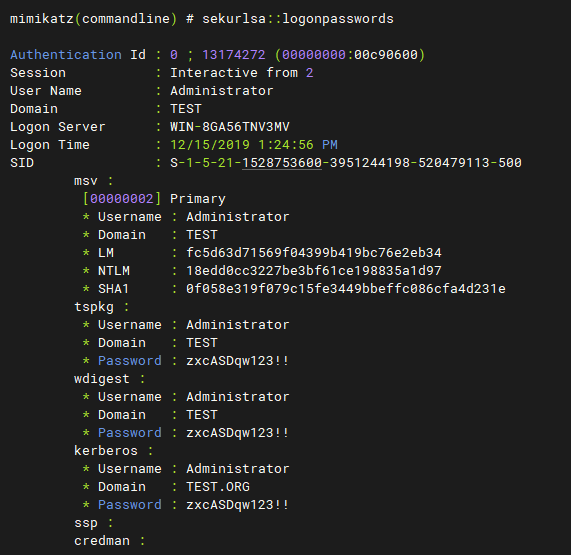Click the kerberos Password label

(129, 505)
